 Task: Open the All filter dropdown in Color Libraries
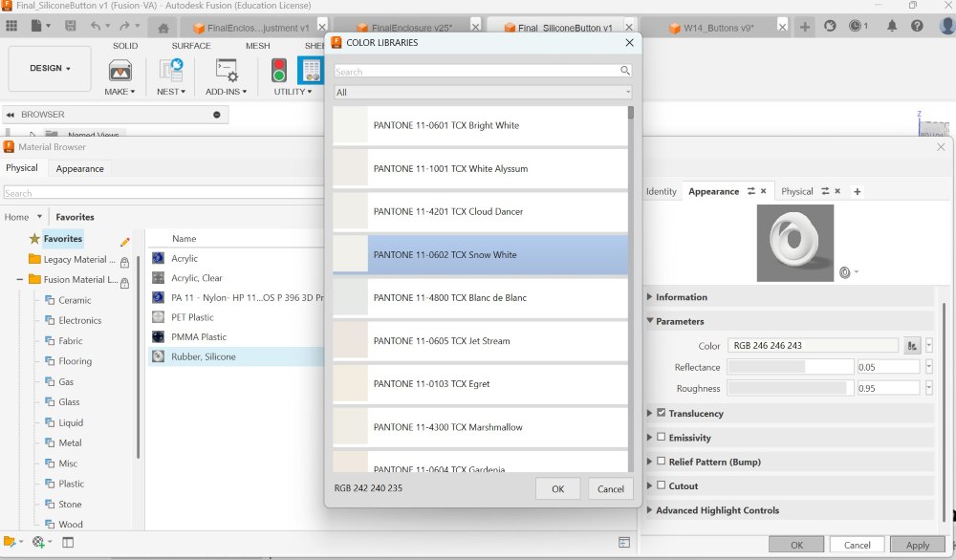pyautogui.click(x=483, y=93)
